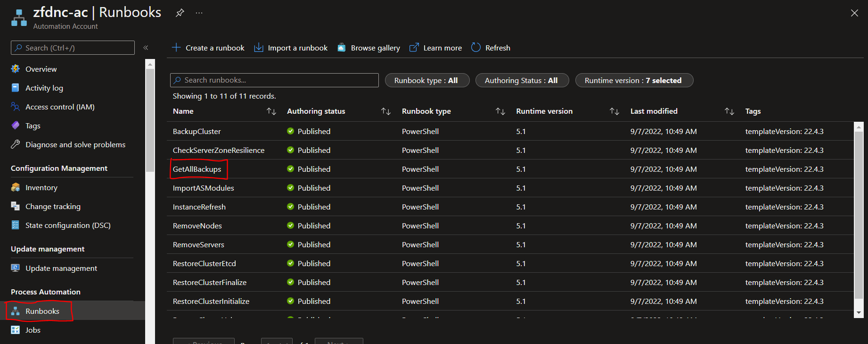
Task: Click runtime version 5.1 in ImportASModules row
Action: coord(521,188)
